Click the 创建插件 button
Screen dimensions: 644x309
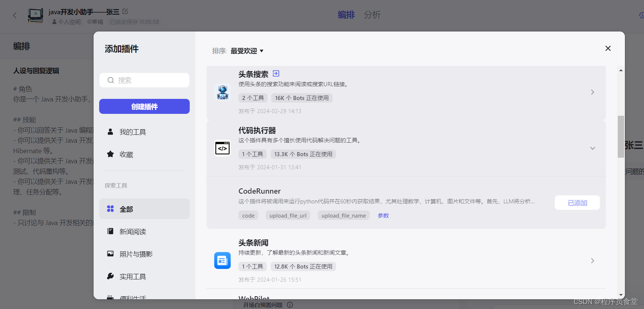pyautogui.click(x=144, y=106)
